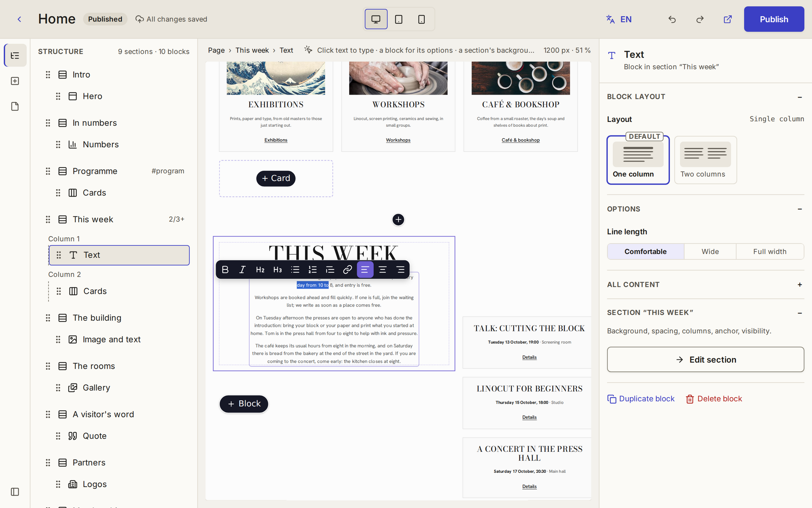Viewport: 812px width, 508px height.
Task: Open the pages panel in left rail
Action: (x=15, y=106)
